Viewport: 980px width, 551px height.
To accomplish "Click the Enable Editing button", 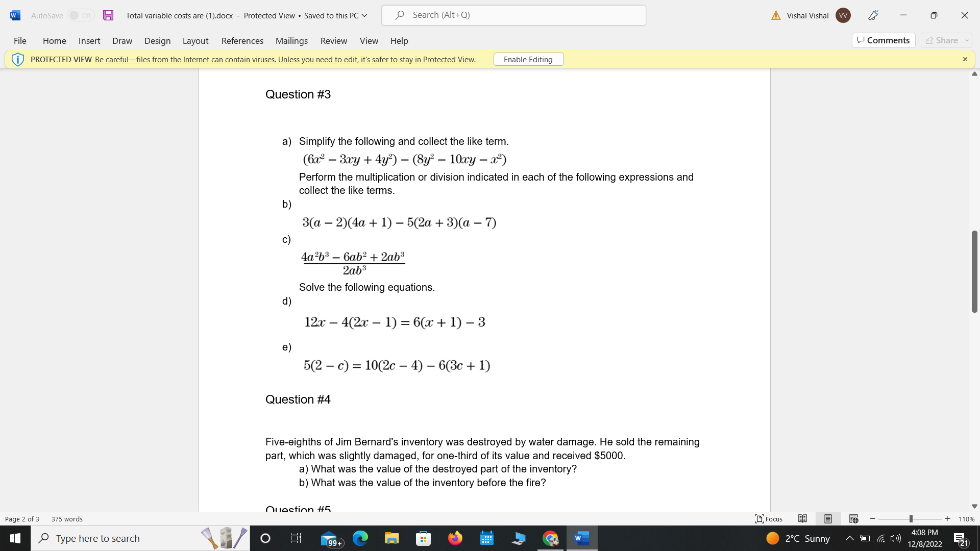I will click(x=528, y=59).
